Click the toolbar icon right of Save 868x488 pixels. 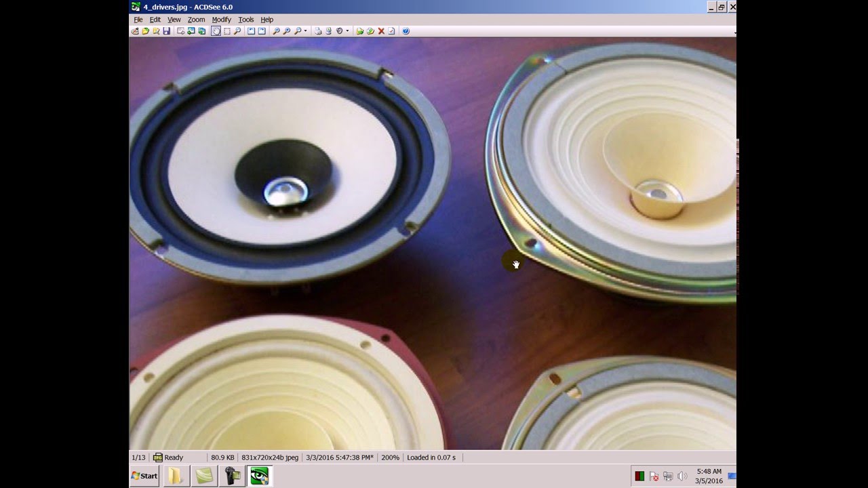181,31
